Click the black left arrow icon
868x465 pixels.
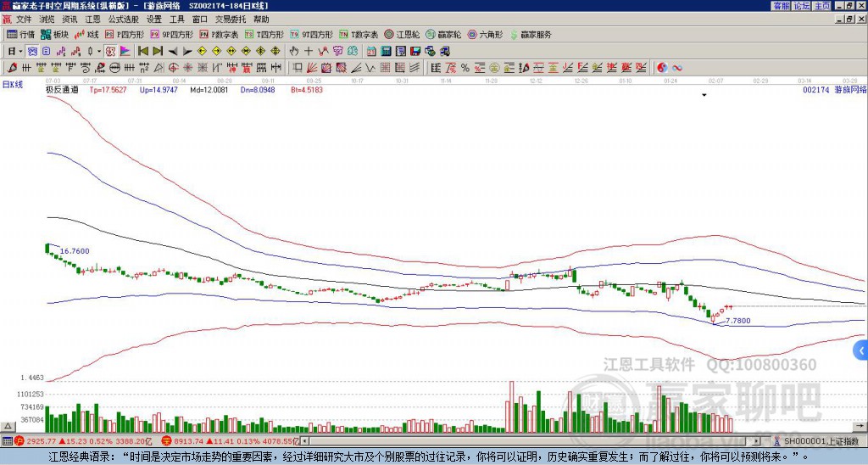[173, 52]
